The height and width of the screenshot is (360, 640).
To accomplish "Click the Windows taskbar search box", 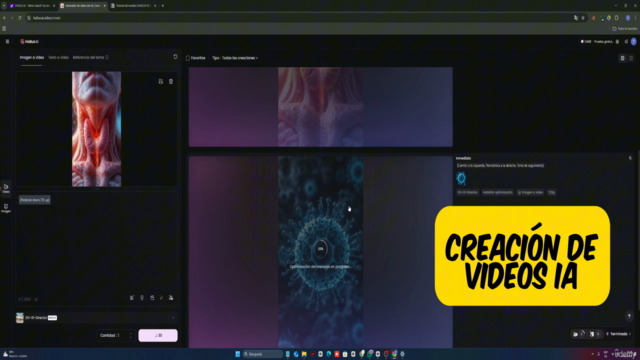I will (x=262, y=354).
